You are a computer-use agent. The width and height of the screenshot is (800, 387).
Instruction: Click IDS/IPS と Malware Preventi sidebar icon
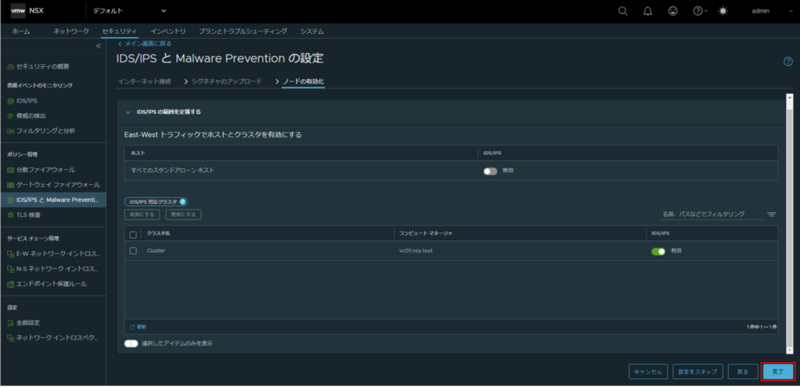click(10, 200)
